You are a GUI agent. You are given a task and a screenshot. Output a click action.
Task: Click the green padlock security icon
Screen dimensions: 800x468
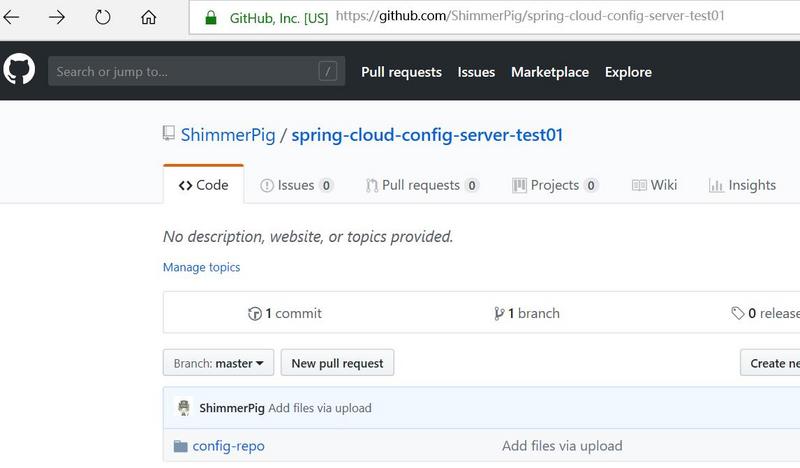[x=210, y=18]
